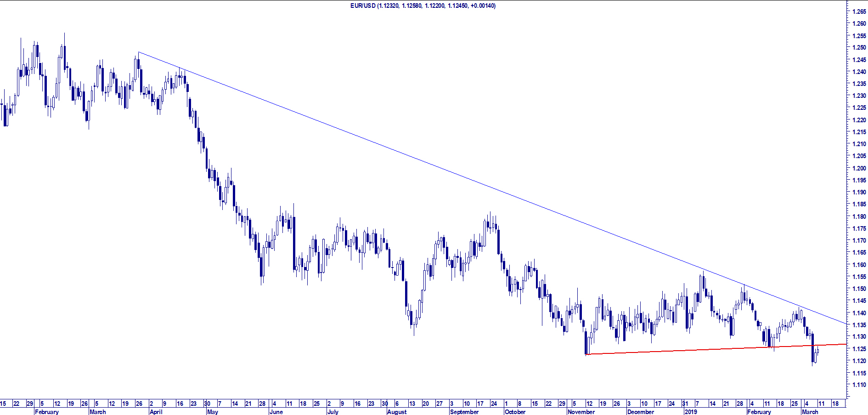
Task: Click the 1.210 price axis label
Action: tap(859, 144)
